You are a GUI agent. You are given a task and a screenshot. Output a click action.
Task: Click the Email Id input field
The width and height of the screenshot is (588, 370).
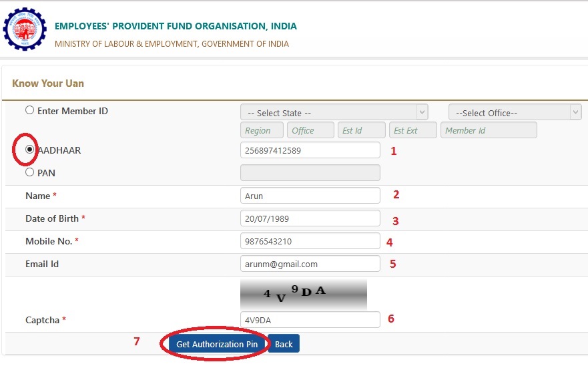coord(310,264)
